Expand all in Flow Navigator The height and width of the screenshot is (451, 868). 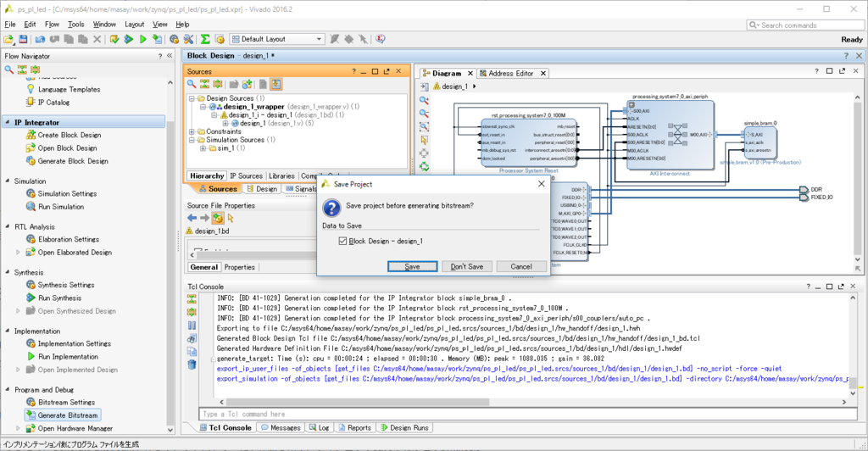36,70
